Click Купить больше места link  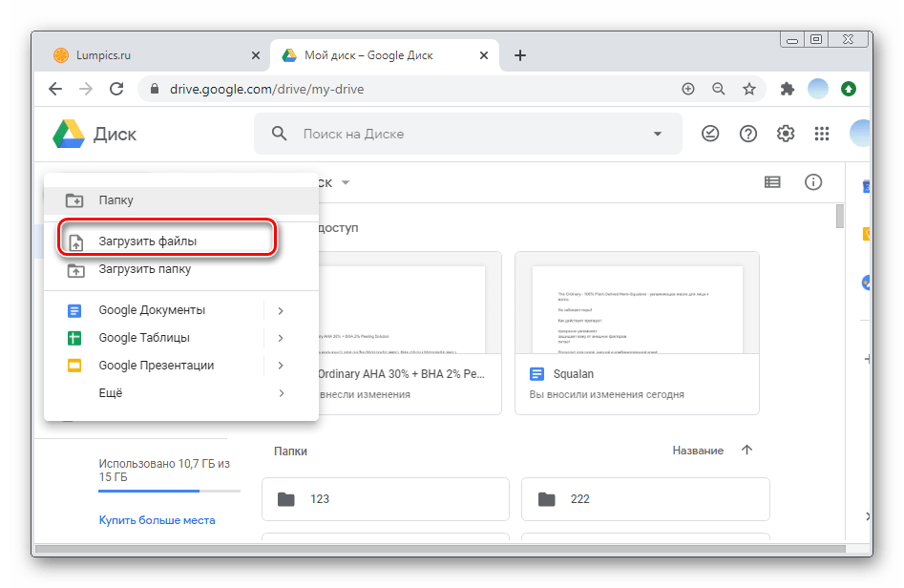(157, 520)
